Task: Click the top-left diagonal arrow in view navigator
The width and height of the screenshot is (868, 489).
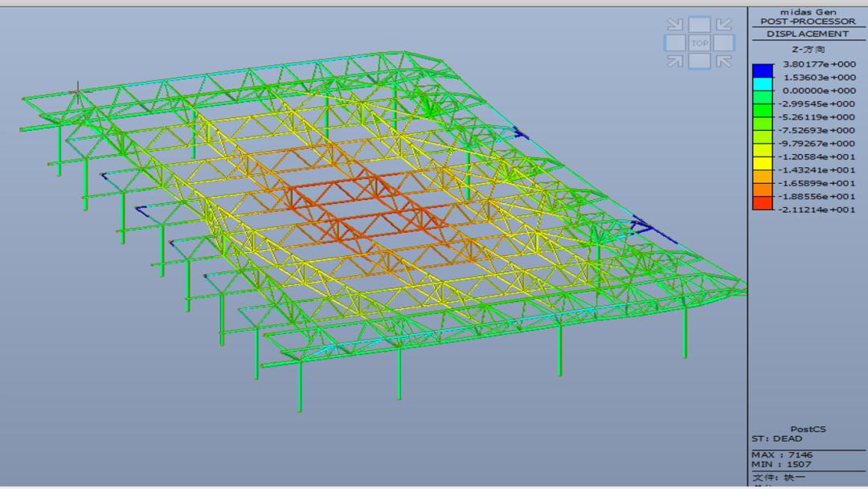Action: pos(675,25)
